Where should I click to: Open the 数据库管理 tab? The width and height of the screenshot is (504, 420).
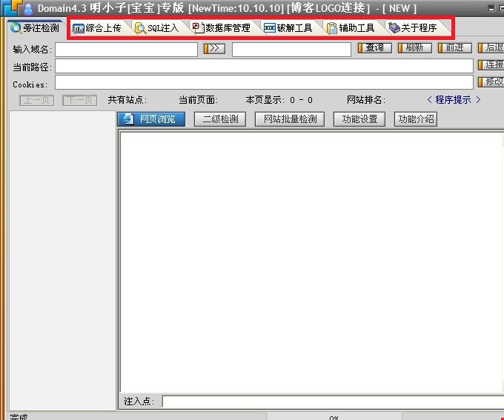click(221, 28)
